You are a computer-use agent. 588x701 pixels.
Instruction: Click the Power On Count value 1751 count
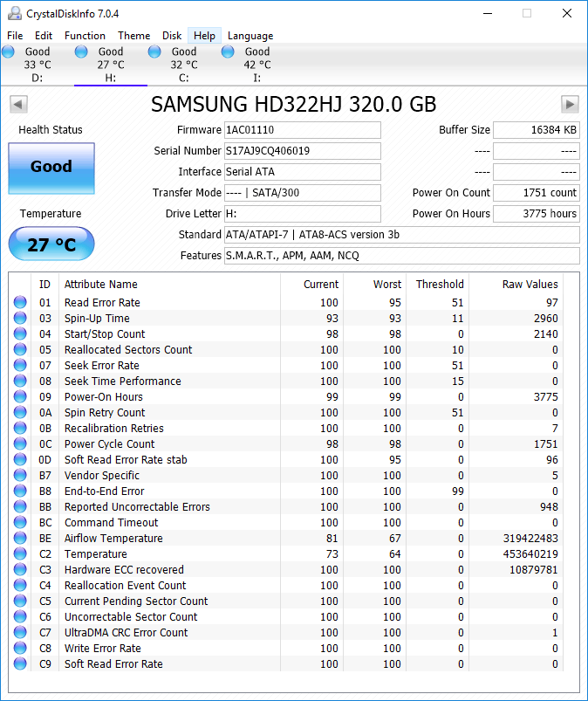pyautogui.click(x=537, y=193)
